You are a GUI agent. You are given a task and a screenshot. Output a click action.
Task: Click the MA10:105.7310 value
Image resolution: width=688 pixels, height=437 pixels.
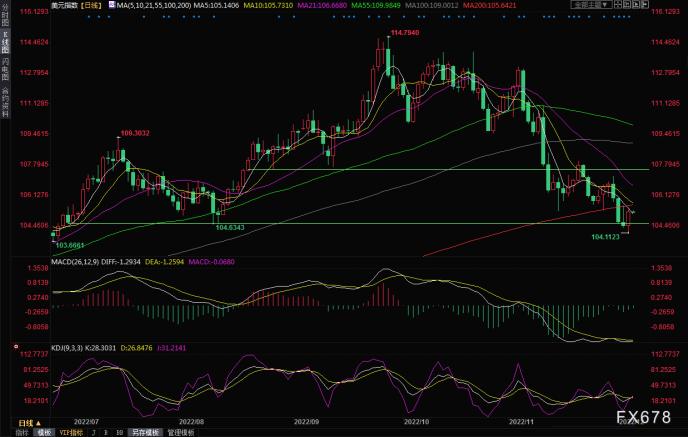pyautogui.click(x=269, y=6)
